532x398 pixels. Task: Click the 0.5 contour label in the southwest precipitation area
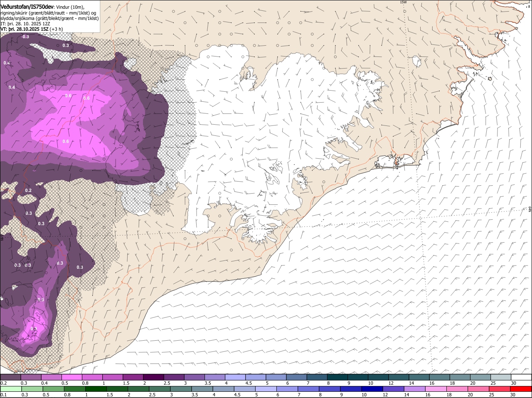tap(41, 300)
